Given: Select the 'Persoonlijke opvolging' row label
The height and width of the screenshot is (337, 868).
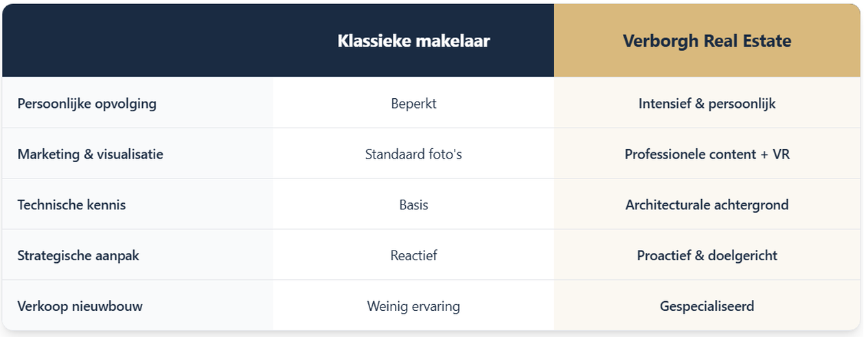Looking at the screenshot, I should tap(87, 104).
